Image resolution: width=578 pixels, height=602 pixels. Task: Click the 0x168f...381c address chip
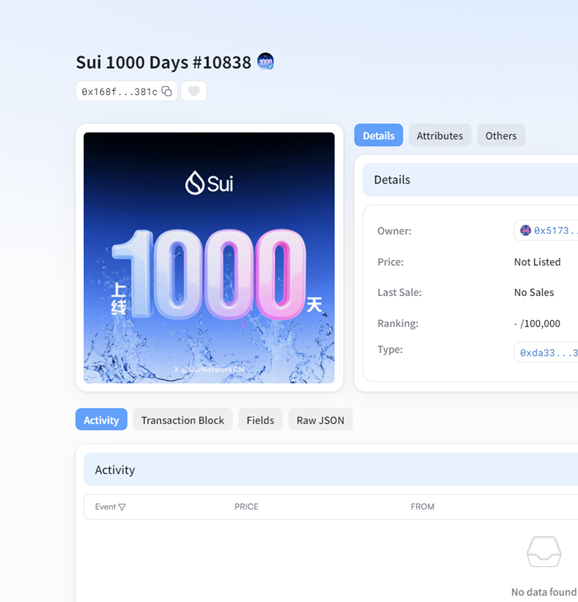[x=126, y=91]
